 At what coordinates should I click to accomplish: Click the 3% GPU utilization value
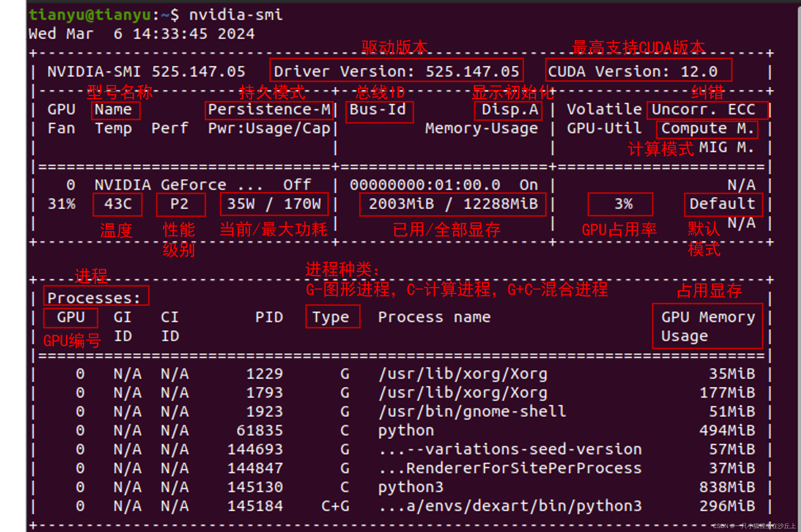620,204
